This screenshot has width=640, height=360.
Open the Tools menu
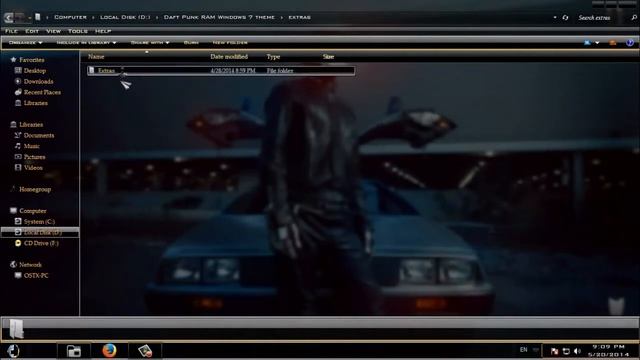(x=78, y=31)
